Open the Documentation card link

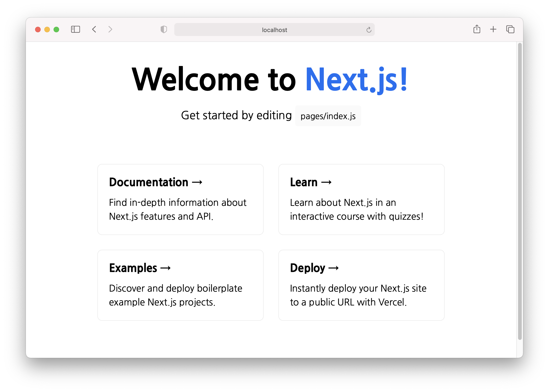180,199
